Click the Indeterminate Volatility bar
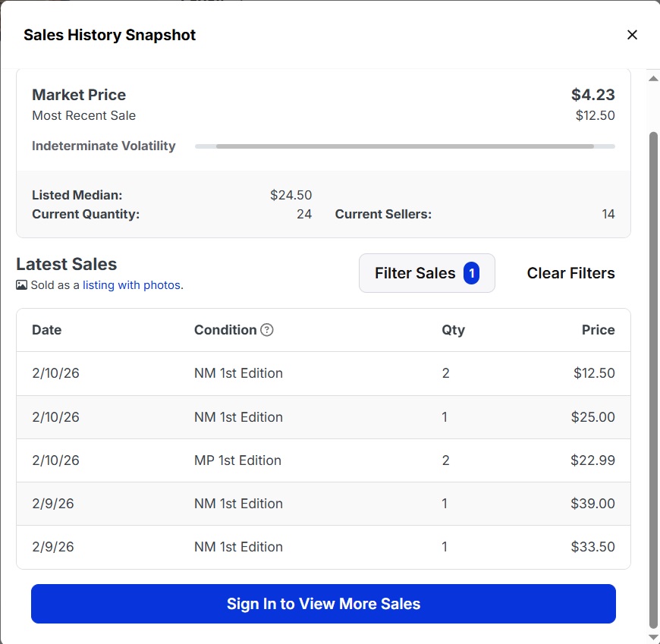This screenshot has width=660, height=644. [x=404, y=146]
